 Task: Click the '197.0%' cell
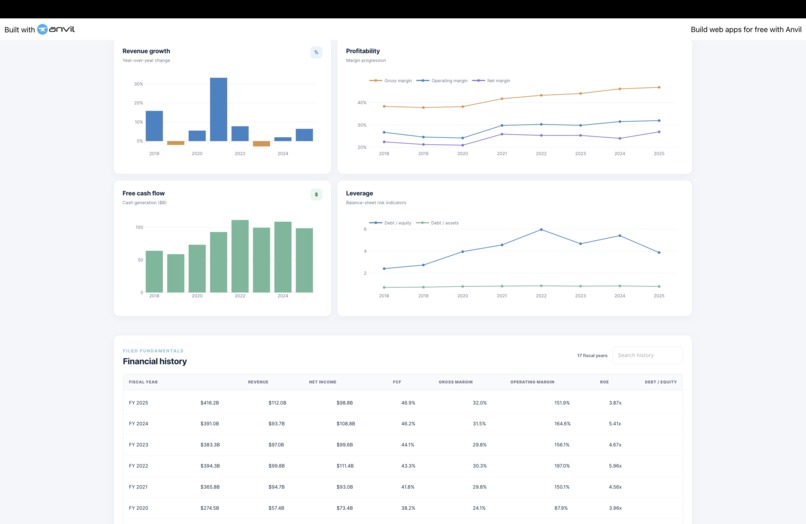(562, 466)
